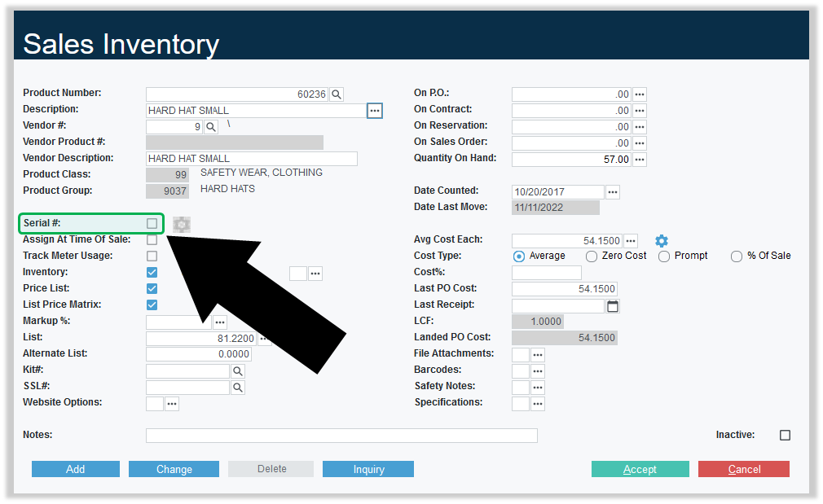This screenshot has height=504, width=823.
Task: Open the Quantity On Hand ellipsis details
Action: [640, 160]
